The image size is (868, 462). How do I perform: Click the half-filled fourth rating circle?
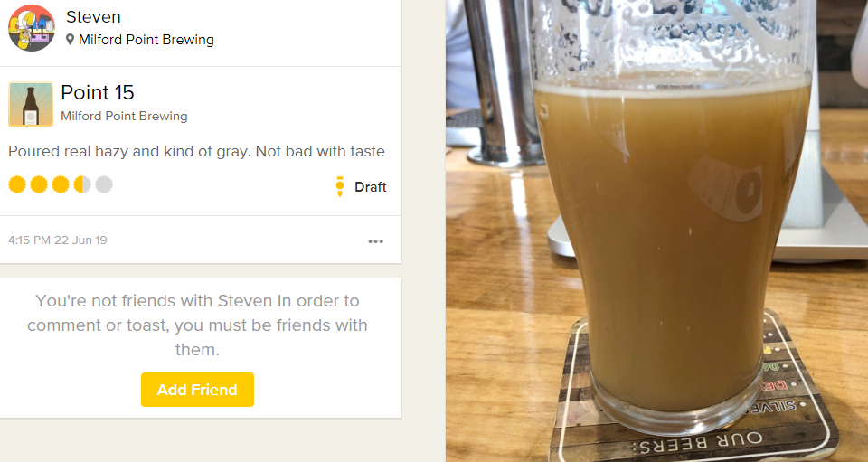(82, 184)
